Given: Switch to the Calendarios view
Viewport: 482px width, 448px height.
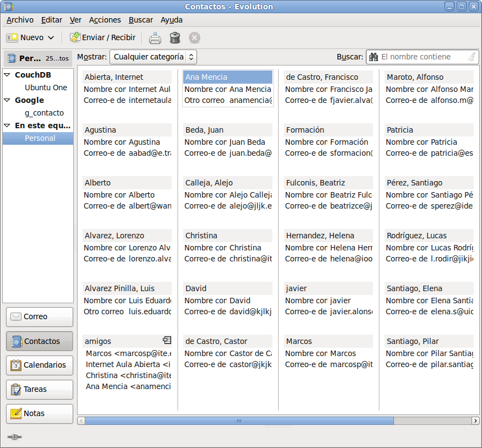Looking at the screenshot, I should tap(40, 365).
